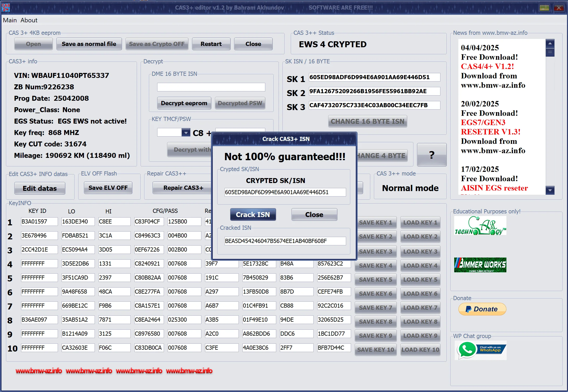
Task: Click CHANGE 16 BYTE ISN button
Action: tap(367, 121)
